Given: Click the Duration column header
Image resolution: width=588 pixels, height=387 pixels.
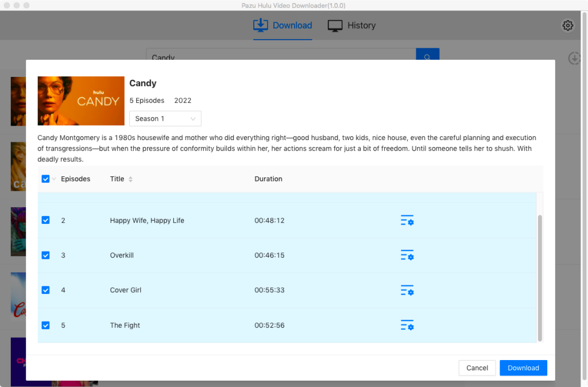Looking at the screenshot, I should 268,179.
